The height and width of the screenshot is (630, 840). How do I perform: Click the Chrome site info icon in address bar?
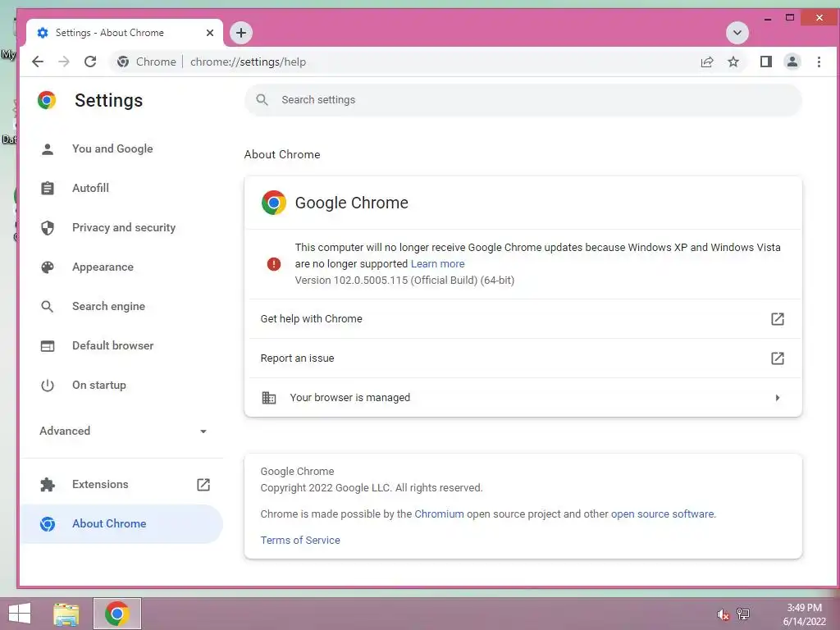pyautogui.click(x=123, y=62)
